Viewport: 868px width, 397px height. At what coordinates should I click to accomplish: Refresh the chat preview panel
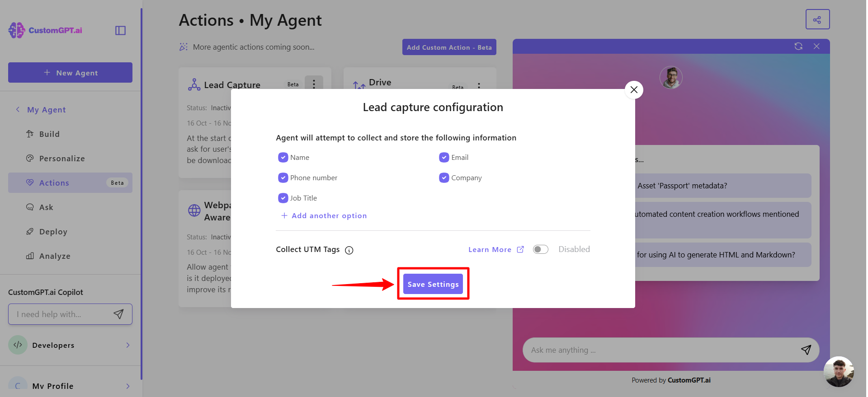click(798, 46)
